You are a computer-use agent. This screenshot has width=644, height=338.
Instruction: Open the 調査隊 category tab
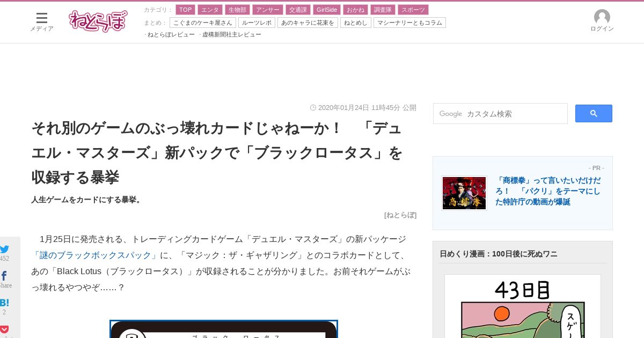383,10
